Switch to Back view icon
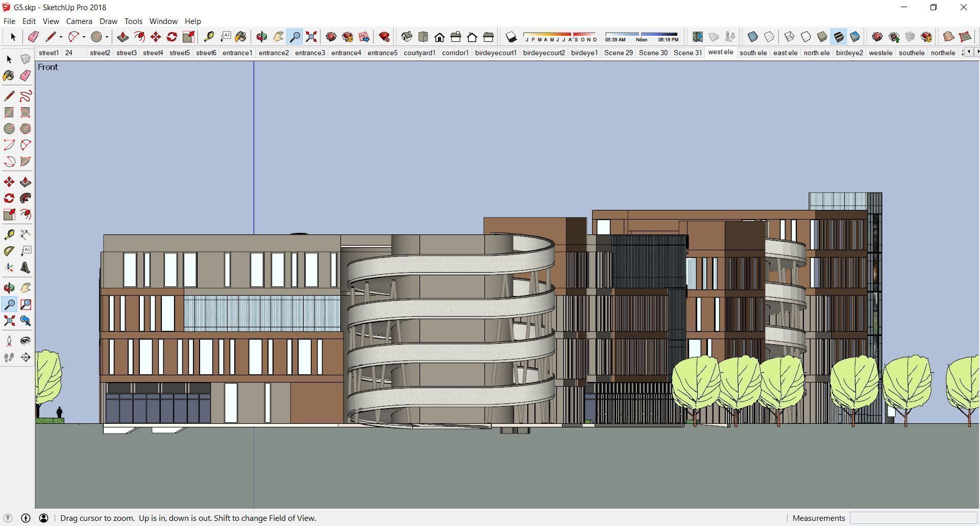Screen dimensions: 980x526 click(x=472, y=37)
